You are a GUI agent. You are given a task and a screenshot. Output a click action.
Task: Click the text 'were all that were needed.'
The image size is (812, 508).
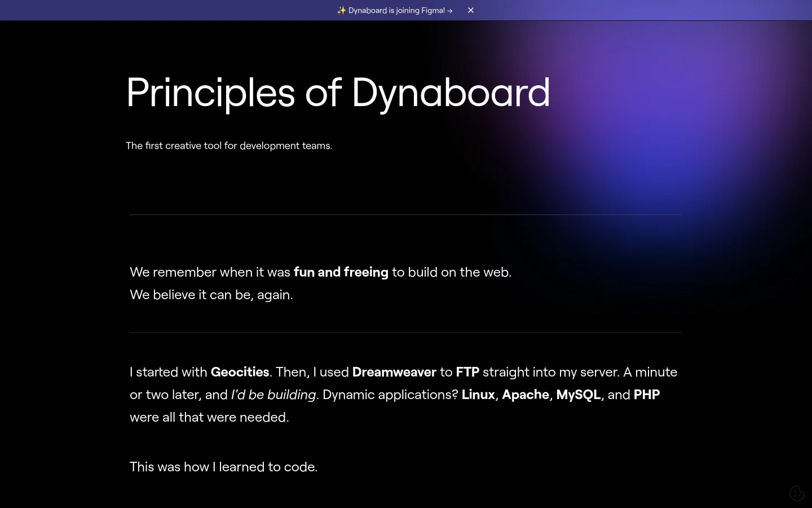point(209,417)
